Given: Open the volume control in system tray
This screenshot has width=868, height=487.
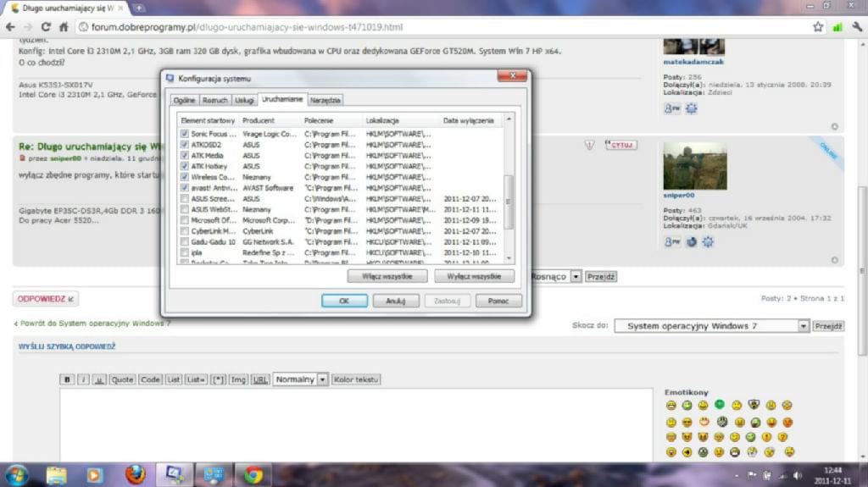Looking at the screenshot, I should [798, 475].
